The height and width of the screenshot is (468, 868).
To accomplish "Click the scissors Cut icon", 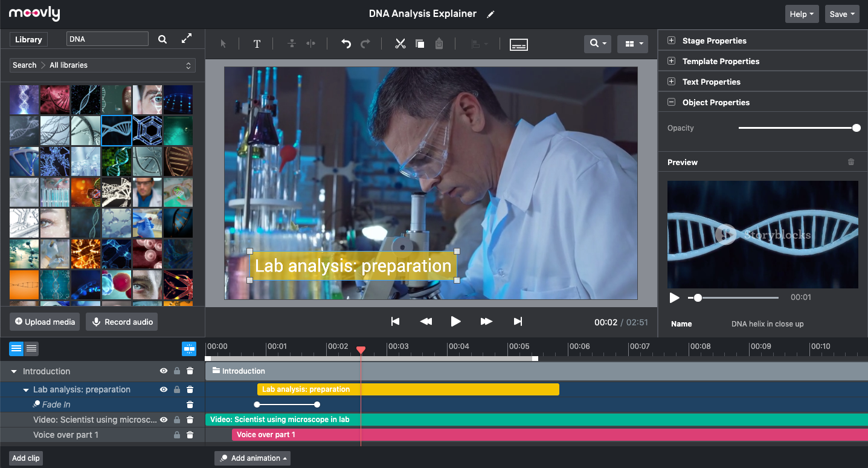I will click(400, 44).
